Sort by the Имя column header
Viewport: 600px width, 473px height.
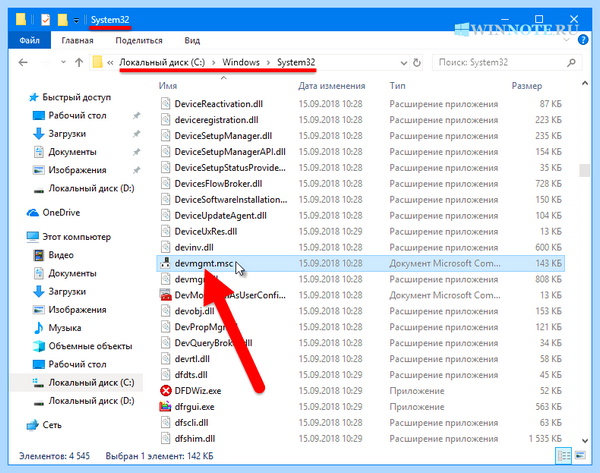(x=168, y=86)
